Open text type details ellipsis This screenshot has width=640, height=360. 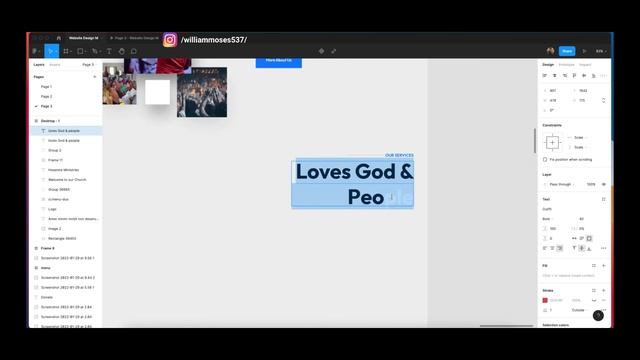tap(604, 248)
